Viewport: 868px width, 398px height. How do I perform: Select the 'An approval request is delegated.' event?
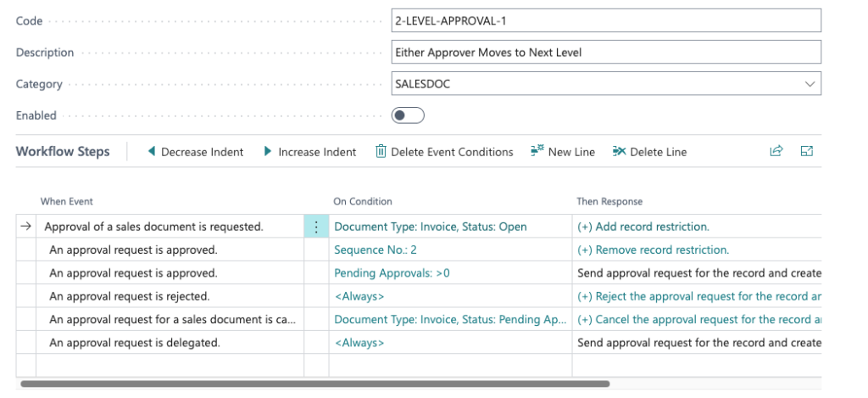pyautogui.click(x=135, y=343)
